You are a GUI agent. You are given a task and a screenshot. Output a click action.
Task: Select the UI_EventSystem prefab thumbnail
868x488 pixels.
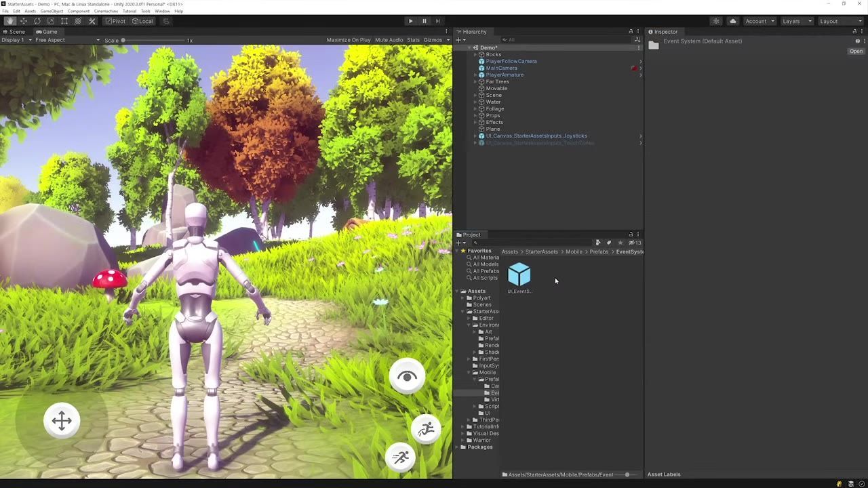519,274
